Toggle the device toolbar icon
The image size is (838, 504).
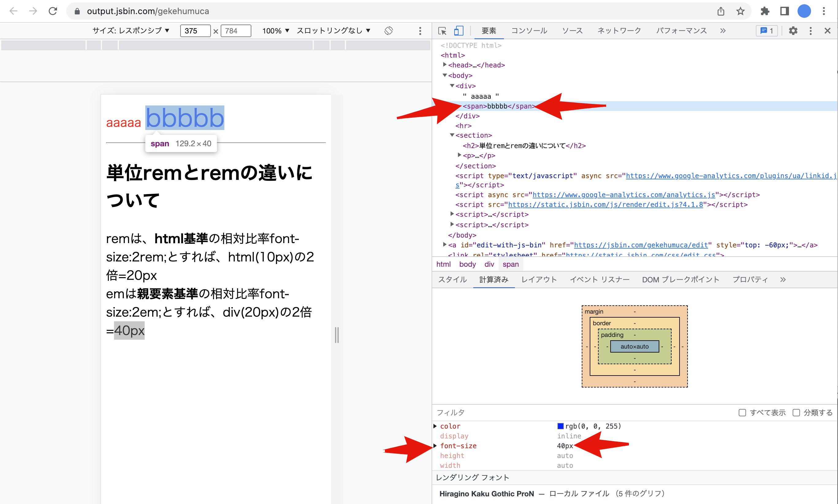459,31
